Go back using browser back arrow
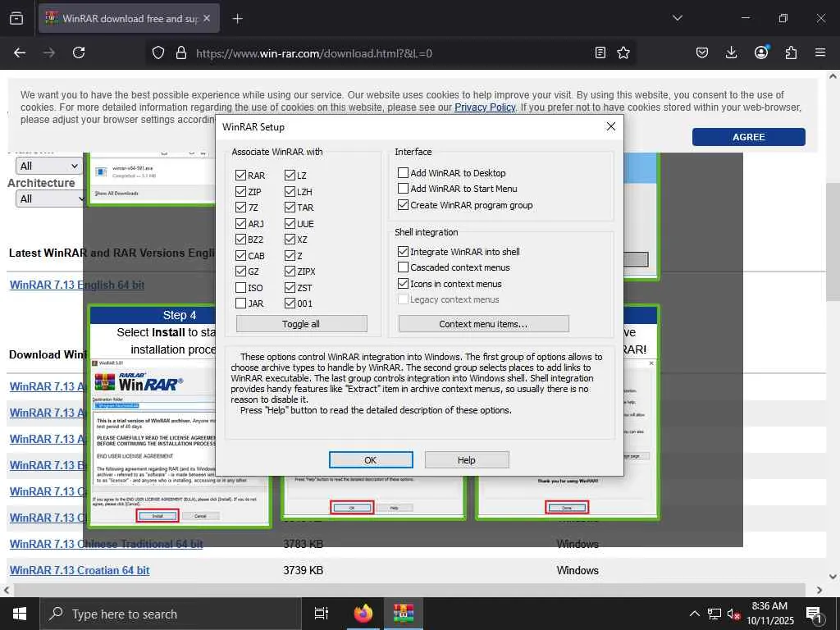This screenshot has height=630, width=840. 20,52
